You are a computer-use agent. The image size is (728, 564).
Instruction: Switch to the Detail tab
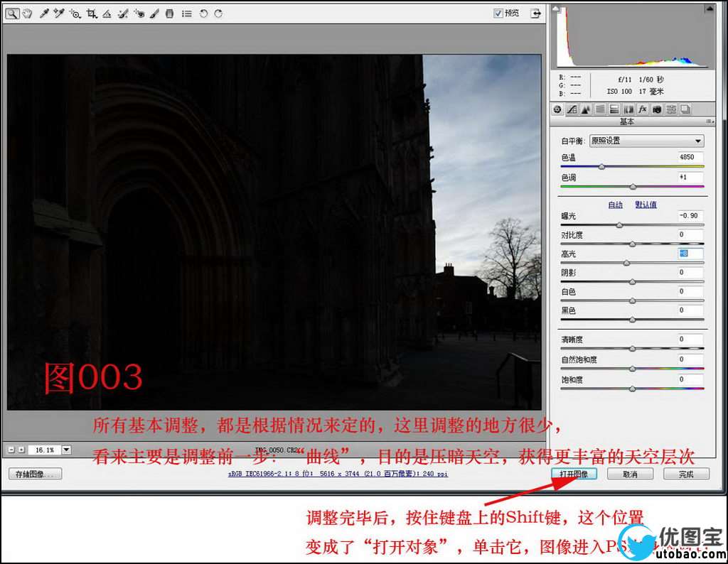click(586, 109)
